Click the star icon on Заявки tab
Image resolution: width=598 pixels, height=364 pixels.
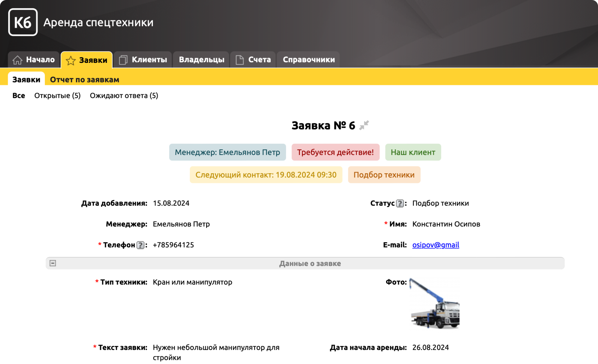pos(71,60)
